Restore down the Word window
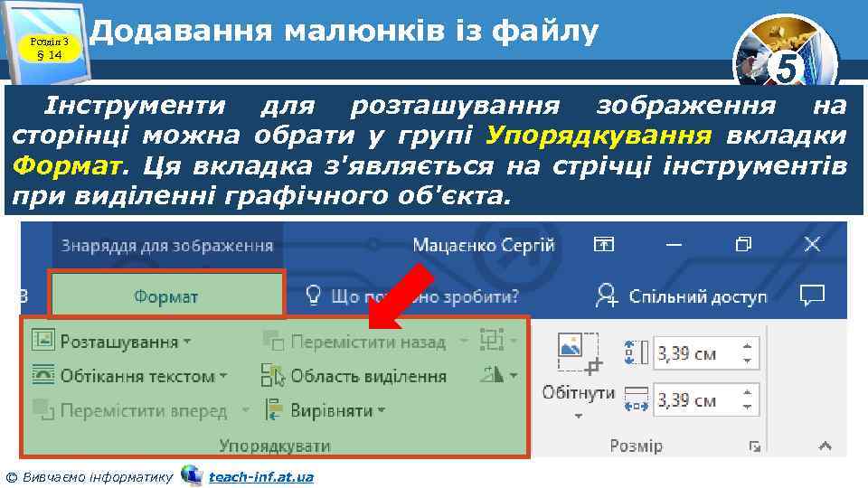Screen dimensions: 868x488 point(743,244)
